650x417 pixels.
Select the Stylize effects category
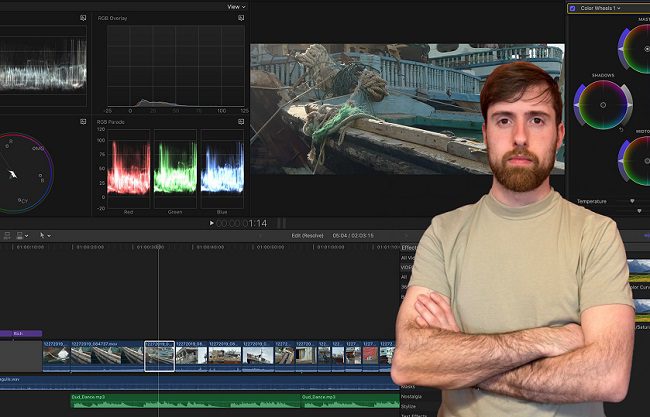point(408,406)
